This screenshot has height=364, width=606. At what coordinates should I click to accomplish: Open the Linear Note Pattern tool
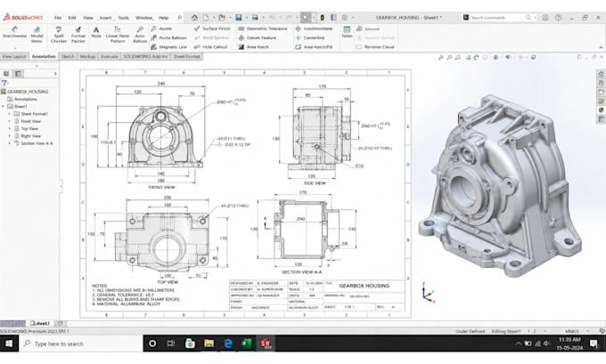tap(118, 35)
